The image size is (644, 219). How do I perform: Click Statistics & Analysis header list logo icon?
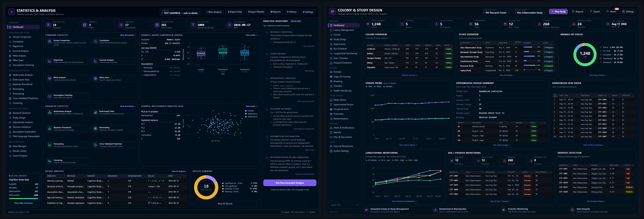(12, 12)
